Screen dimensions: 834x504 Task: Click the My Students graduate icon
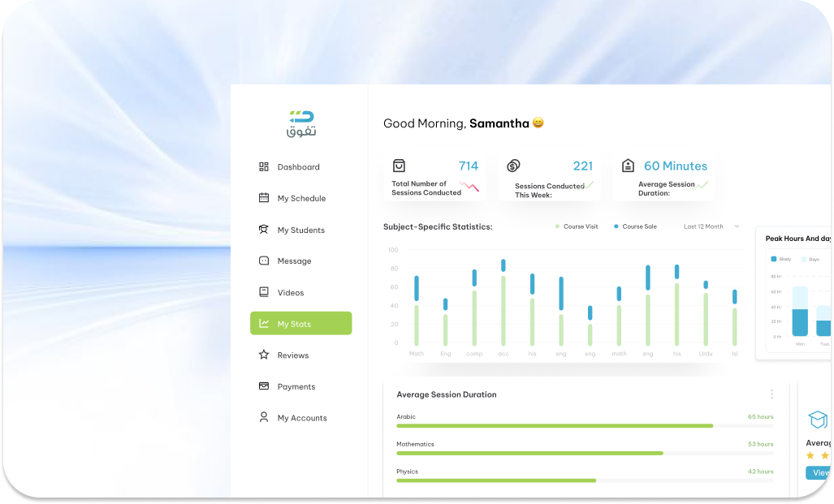264,230
